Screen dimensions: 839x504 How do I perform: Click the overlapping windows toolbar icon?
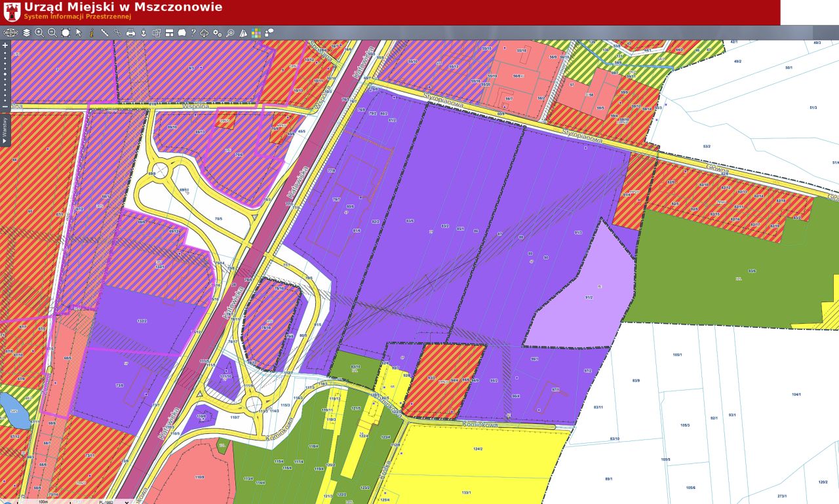tap(157, 32)
